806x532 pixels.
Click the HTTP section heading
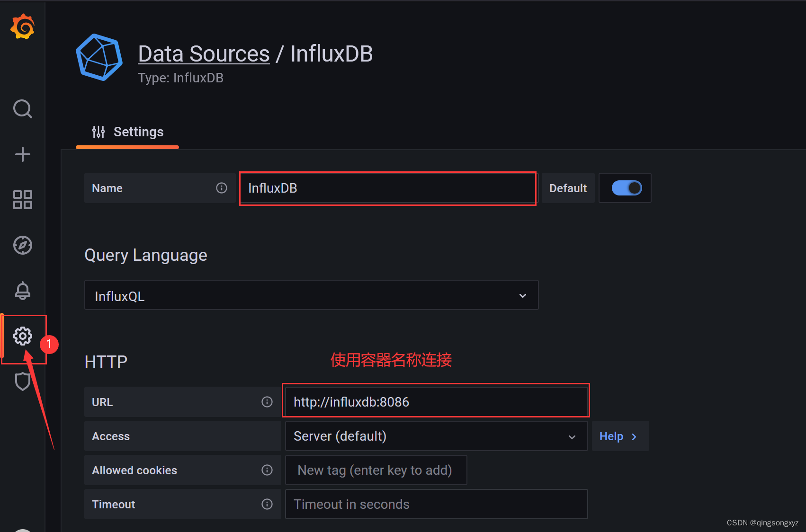pos(106,362)
